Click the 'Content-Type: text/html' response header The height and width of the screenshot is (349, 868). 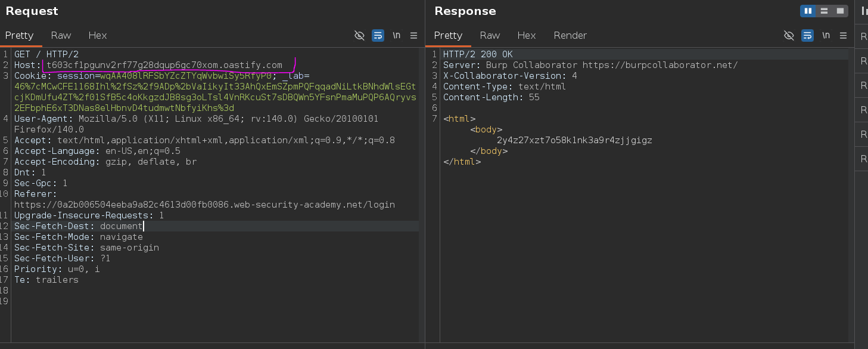tap(505, 87)
